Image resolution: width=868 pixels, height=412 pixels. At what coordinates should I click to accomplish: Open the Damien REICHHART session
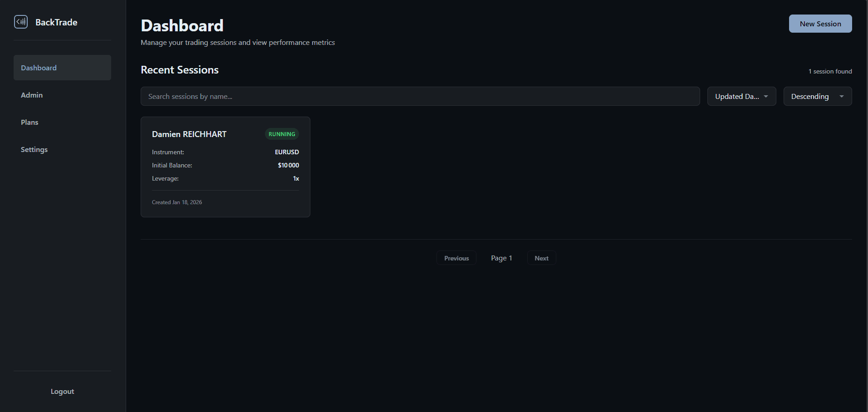tap(189, 134)
